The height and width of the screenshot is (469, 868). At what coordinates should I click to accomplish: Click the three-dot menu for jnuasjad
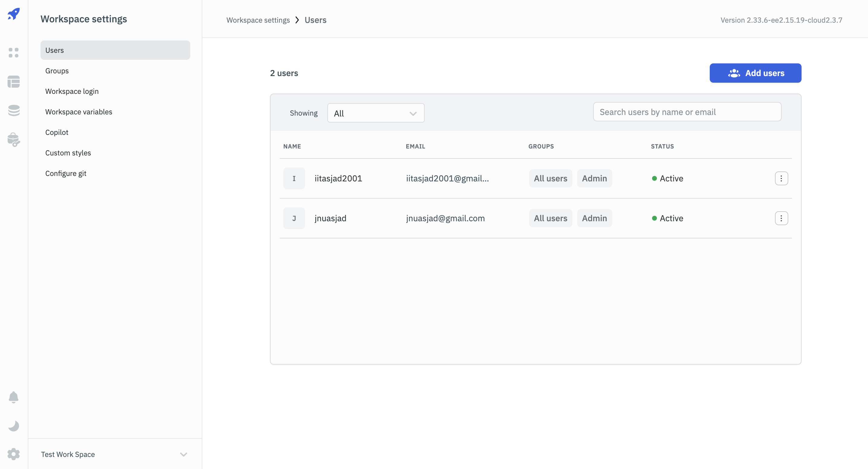[781, 218]
